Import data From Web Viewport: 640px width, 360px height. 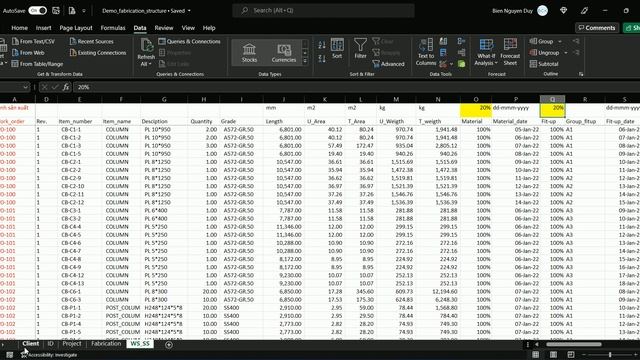(x=28, y=53)
